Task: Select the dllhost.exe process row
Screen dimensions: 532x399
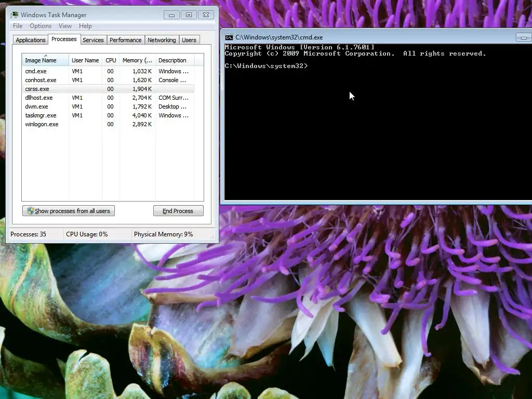Action: [108, 98]
